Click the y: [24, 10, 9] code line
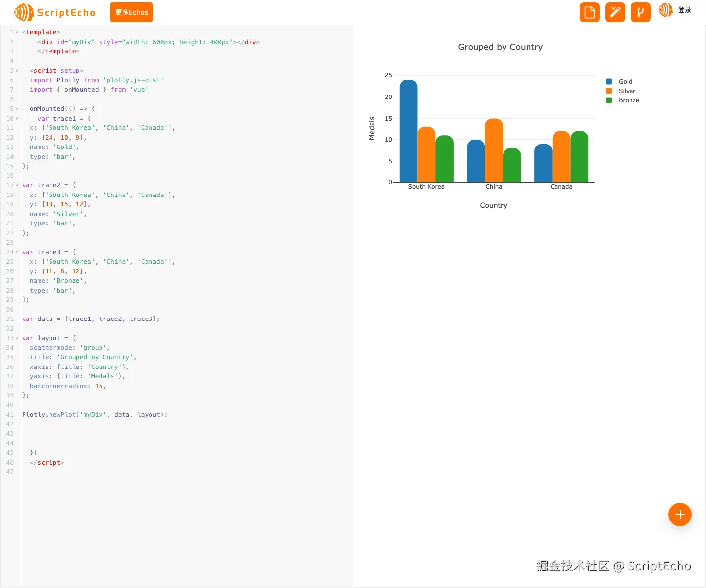Image resolution: width=706 pixels, height=588 pixels. point(58,138)
